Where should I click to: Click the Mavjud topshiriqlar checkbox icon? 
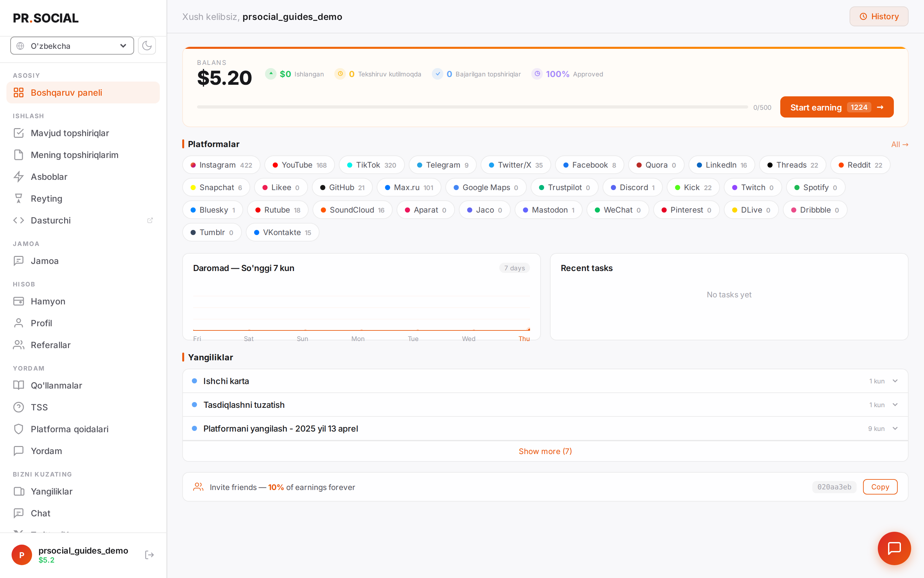(x=18, y=133)
